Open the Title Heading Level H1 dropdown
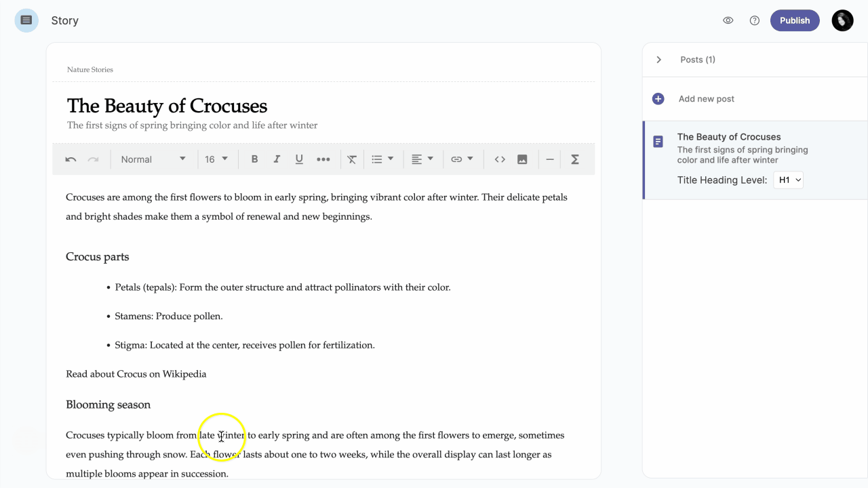Screen dimensions: 868x488 [x=788, y=180]
